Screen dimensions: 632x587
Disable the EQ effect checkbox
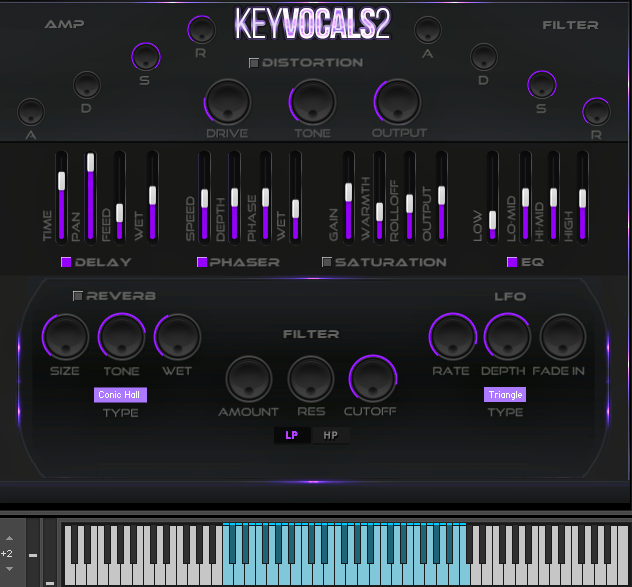[512, 262]
